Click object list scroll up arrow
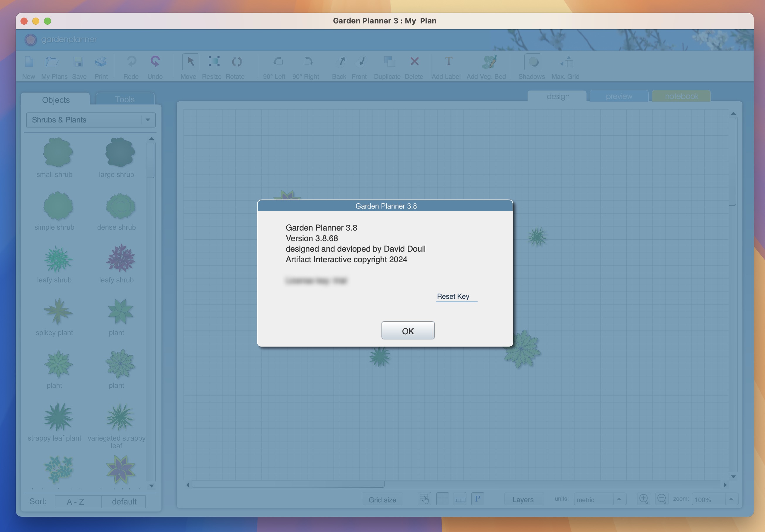The image size is (765, 532). point(152,139)
